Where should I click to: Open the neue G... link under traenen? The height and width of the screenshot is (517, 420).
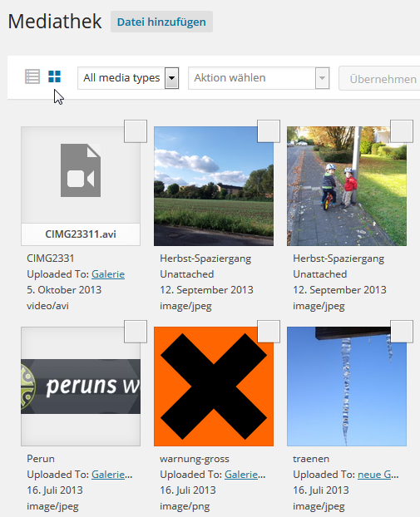pos(378,475)
